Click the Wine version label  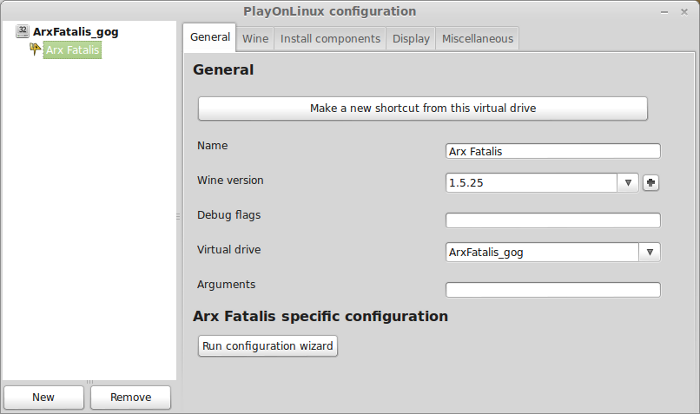(x=230, y=180)
